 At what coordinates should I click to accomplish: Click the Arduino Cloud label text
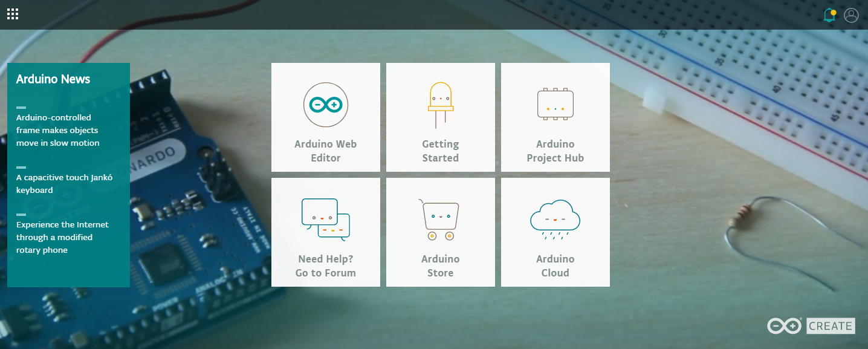tap(555, 266)
